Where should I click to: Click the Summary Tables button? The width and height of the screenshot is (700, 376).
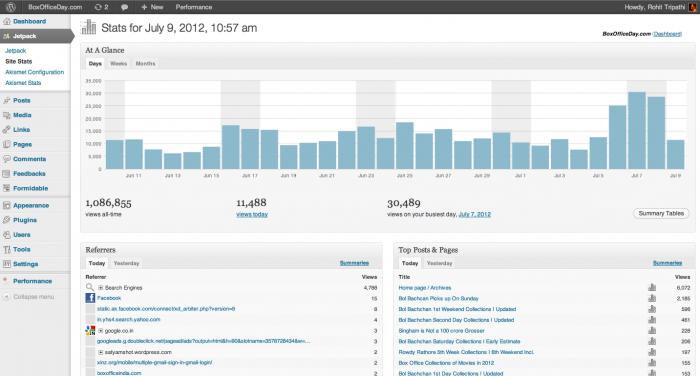click(661, 213)
